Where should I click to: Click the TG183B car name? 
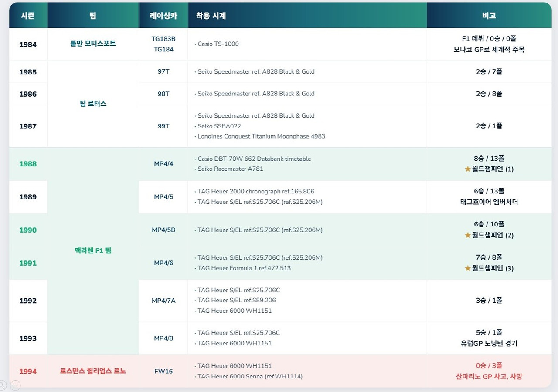coord(163,39)
